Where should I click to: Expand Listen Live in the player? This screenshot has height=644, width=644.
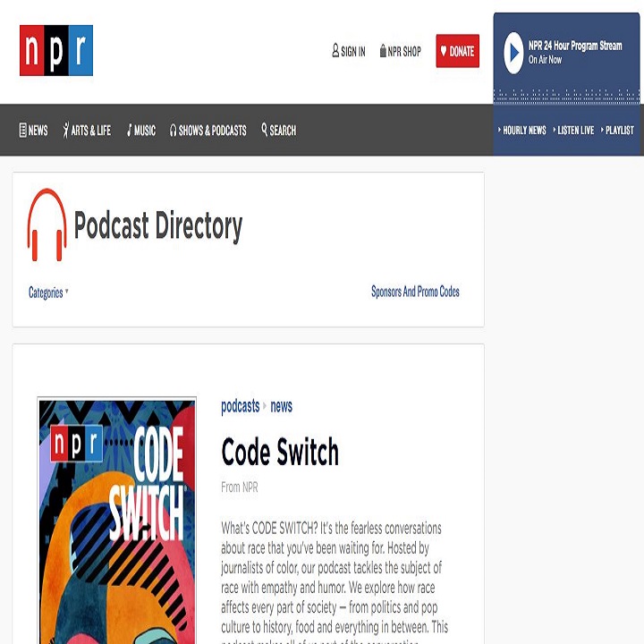click(573, 131)
